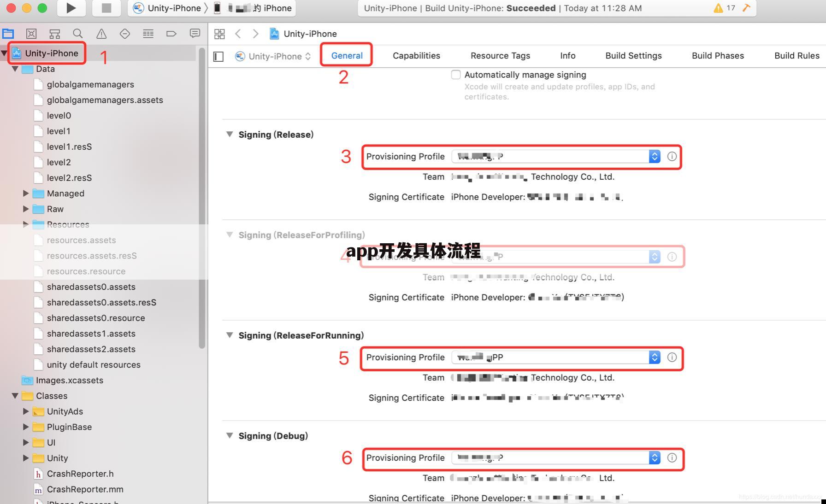Select sharedassets0.assets.resS file

tap(101, 302)
